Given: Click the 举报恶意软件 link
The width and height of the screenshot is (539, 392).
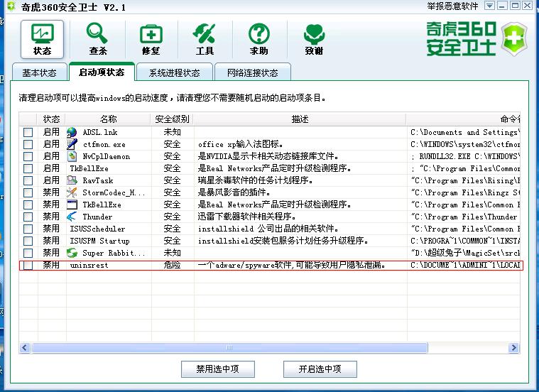Looking at the screenshot, I should [453, 6].
